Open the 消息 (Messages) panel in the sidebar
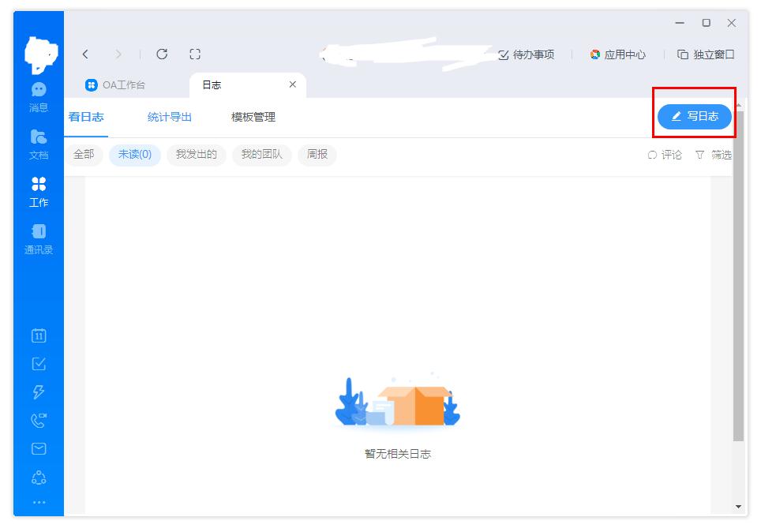 pos(38,96)
